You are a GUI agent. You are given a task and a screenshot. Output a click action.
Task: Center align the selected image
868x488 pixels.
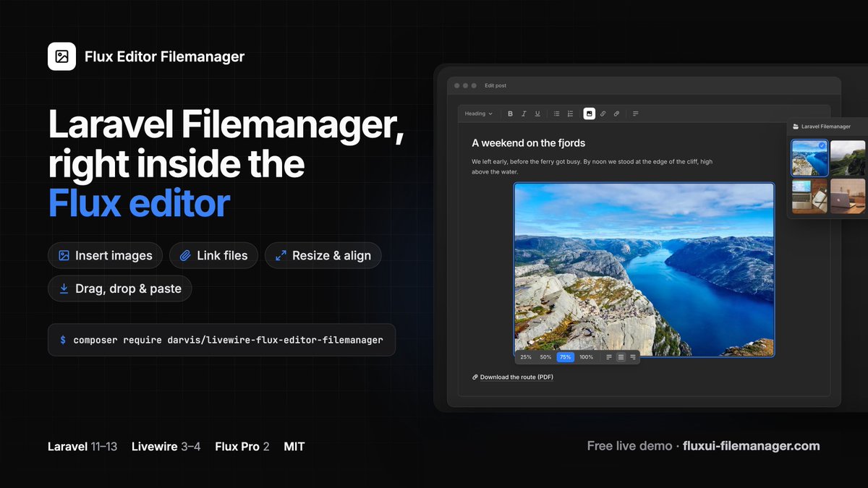coord(621,357)
